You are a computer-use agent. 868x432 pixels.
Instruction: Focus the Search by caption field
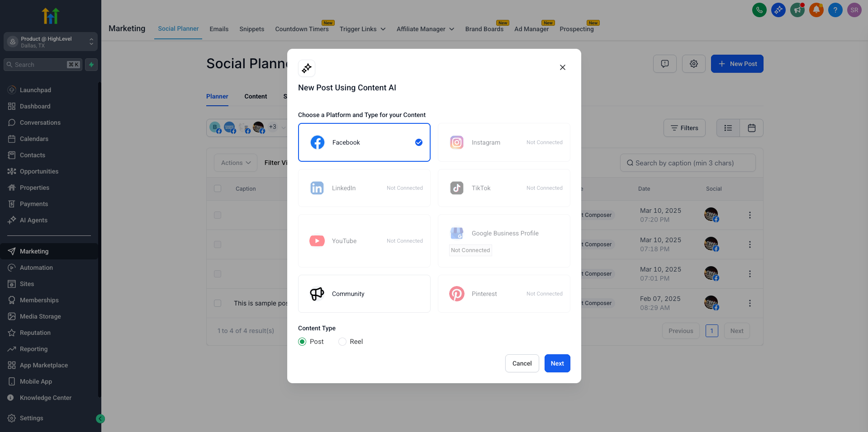tap(688, 163)
